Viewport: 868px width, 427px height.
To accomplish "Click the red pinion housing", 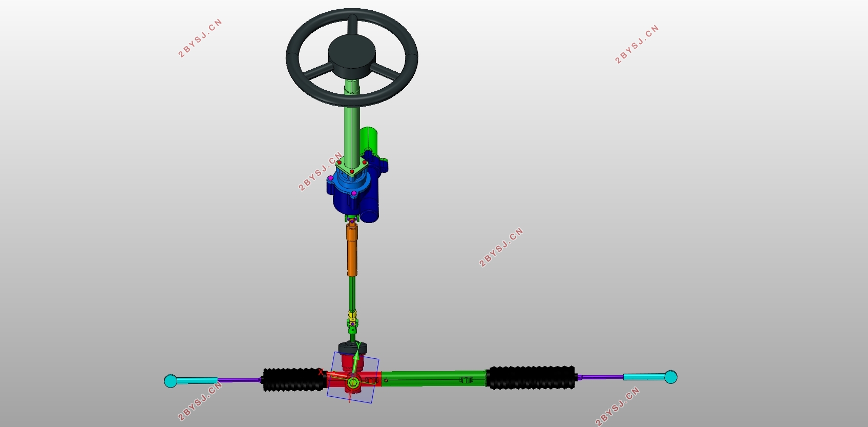I will (352, 377).
